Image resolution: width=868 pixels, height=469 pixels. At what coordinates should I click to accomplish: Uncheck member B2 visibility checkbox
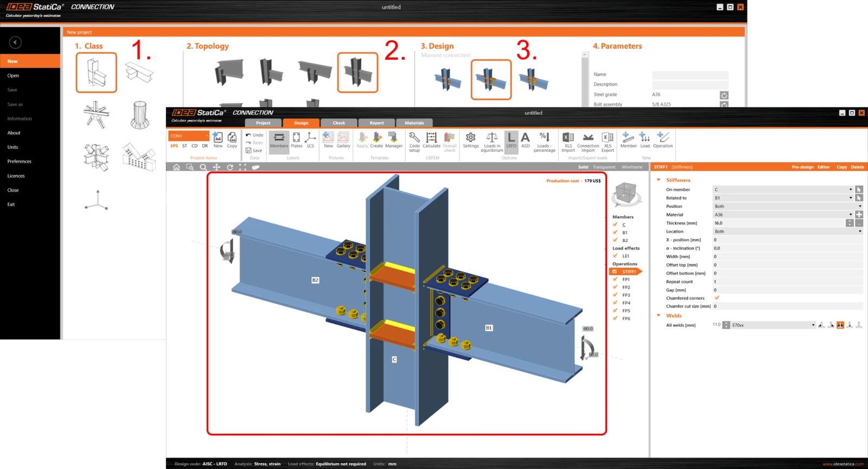615,240
